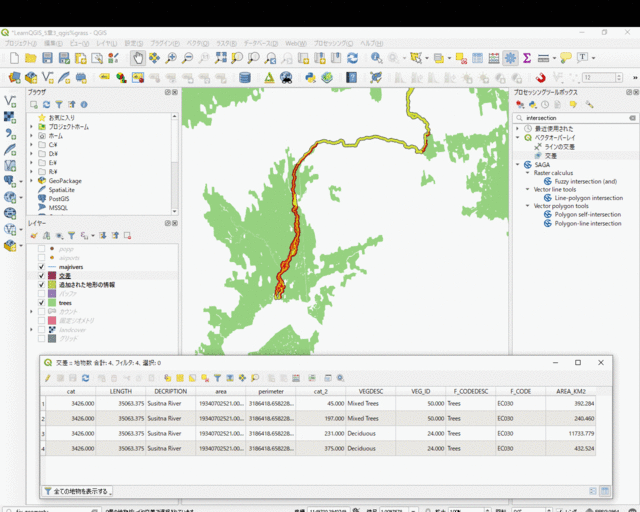Expand the プロジェクトホーム browser node
640x512 pixels.
[x=31, y=127]
